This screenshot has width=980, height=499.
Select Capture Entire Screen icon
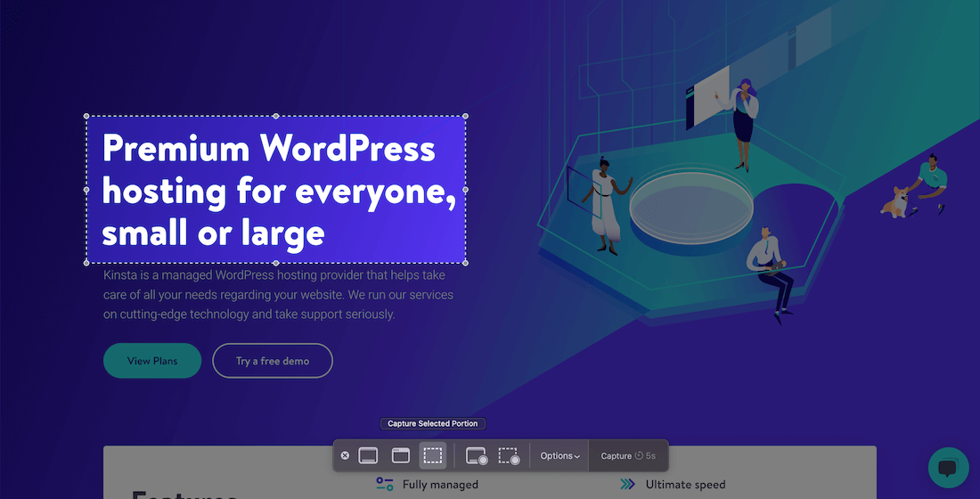point(368,455)
